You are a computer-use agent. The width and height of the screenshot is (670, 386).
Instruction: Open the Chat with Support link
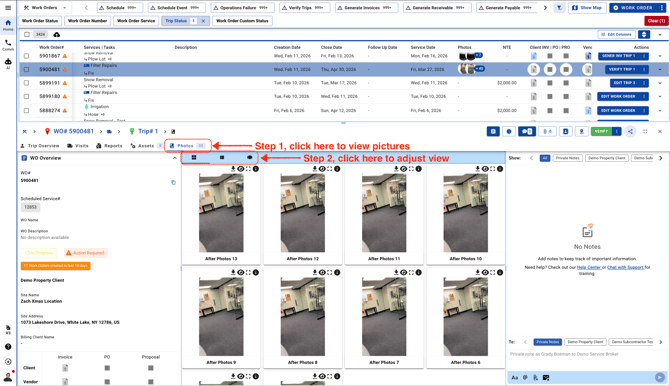pos(625,267)
